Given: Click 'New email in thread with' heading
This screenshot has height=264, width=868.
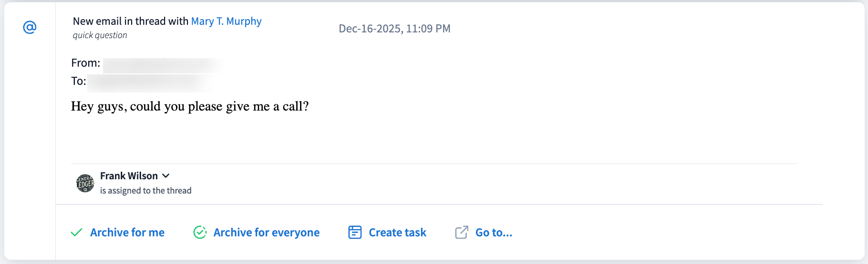Looking at the screenshot, I should [131, 21].
